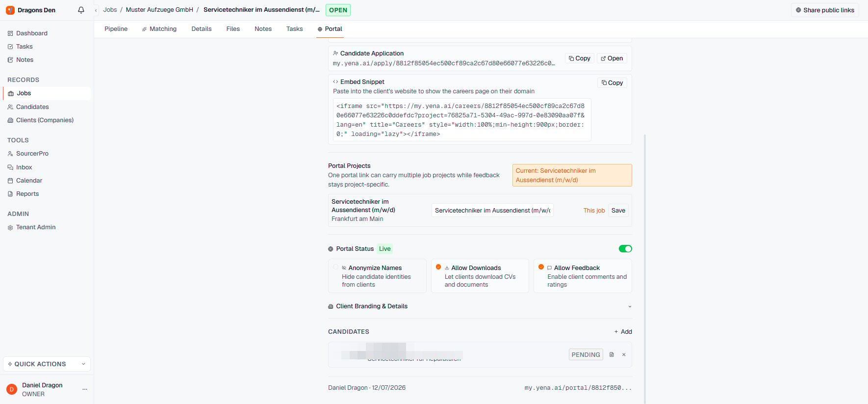This screenshot has width=868, height=404.
Task: Go to Jobs breadcrumb
Action: point(110,10)
